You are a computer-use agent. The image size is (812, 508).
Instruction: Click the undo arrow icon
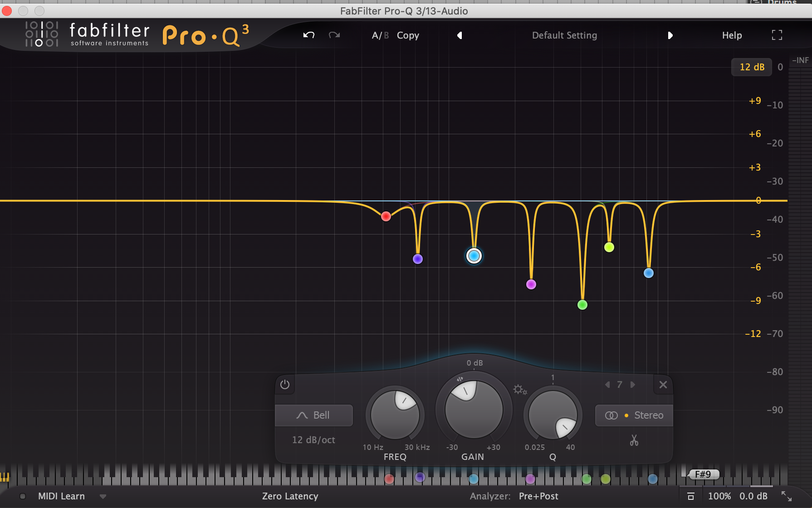[309, 35]
